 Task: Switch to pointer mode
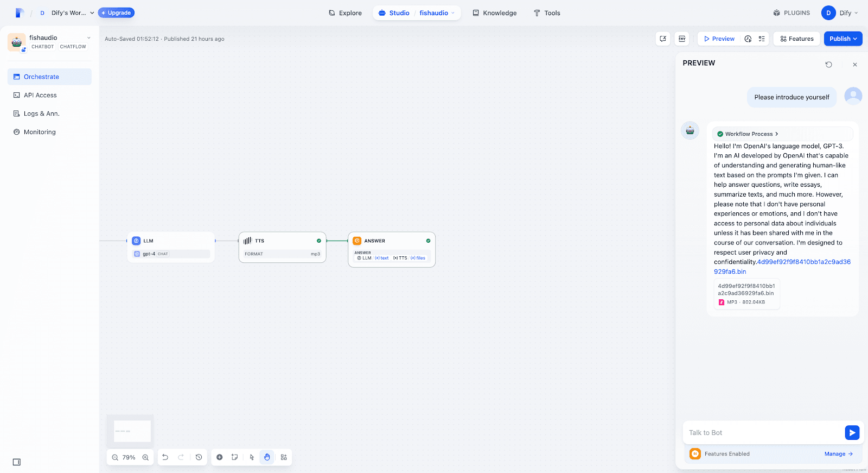pos(252,457)
